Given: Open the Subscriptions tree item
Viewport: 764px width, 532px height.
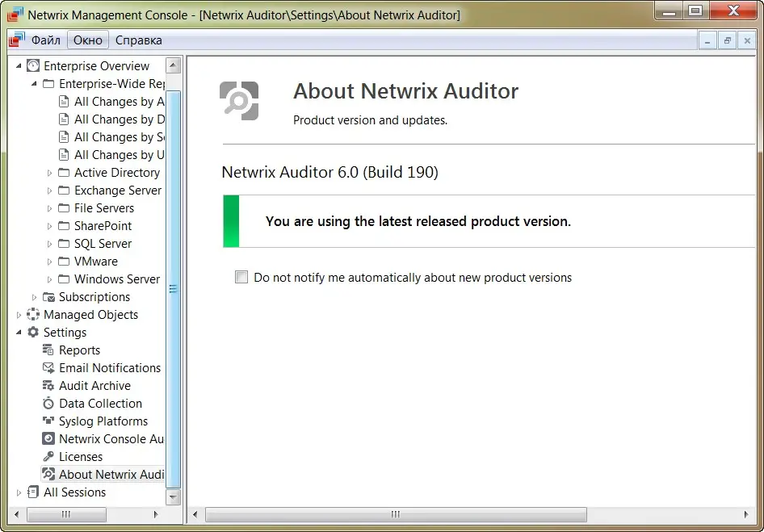Looking at the screenshot, I should pyautogui.click(x=94, y=297).
